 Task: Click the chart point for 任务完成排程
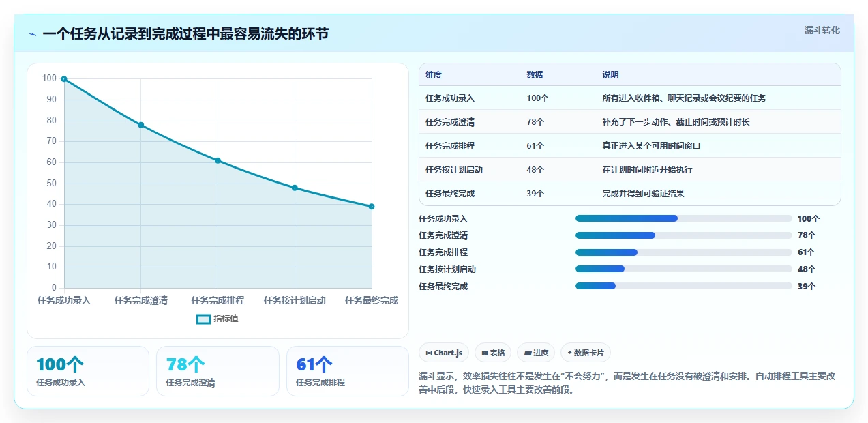218,160
